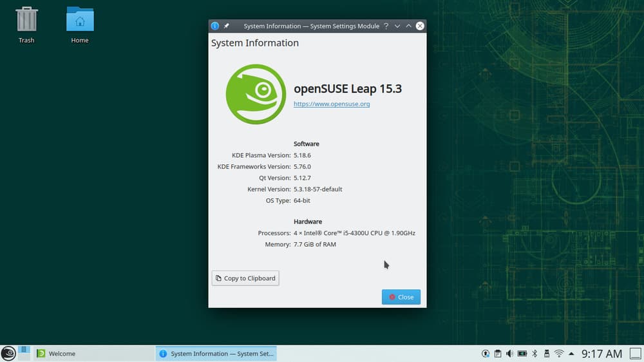This screenshot has width=644, height=362.
Task: Click the blue Close button
Action: [401, 297]
